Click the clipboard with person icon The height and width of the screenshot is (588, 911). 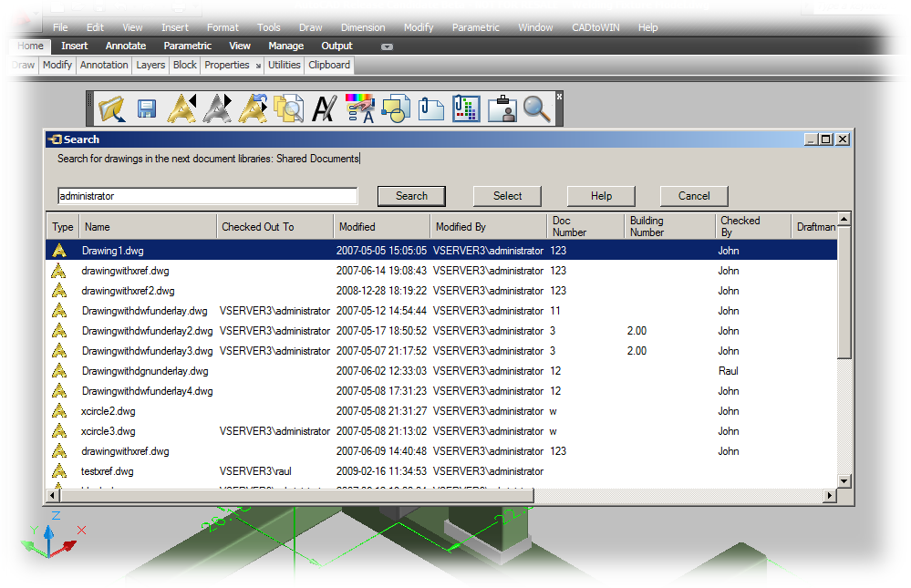(x=502, y=108)
